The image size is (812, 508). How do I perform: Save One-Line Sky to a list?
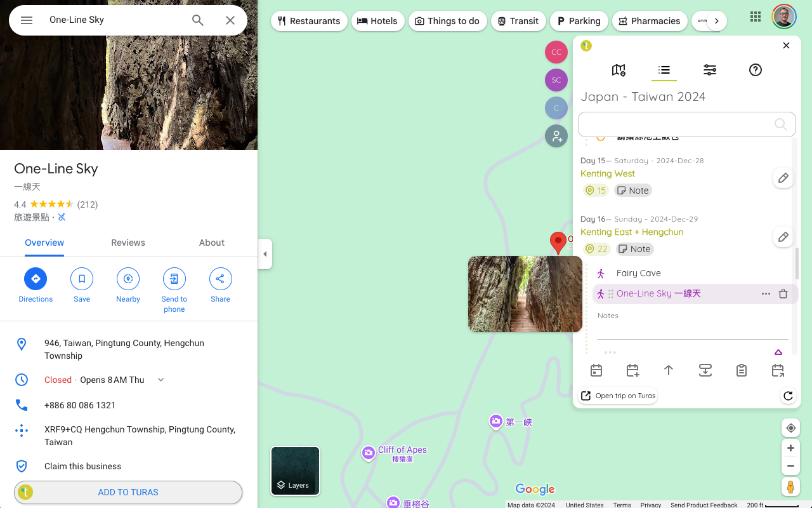[82, 285]
